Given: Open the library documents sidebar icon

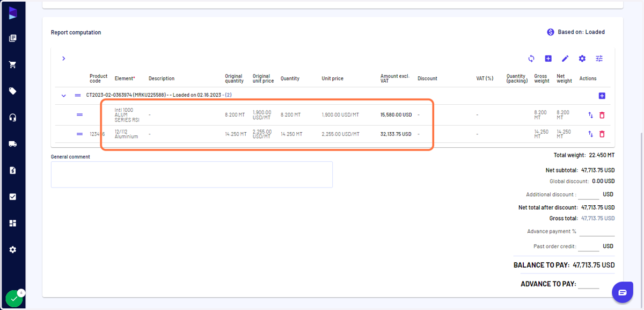Looking at the screenshot, I should pyautogui.click(x=13, y=38).
